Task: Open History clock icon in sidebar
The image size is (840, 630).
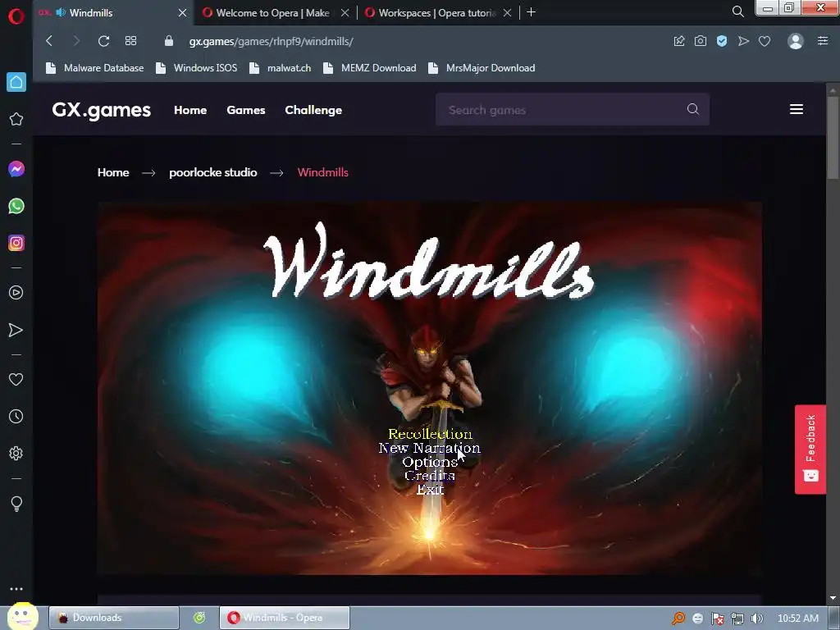Action: (16, 416)
